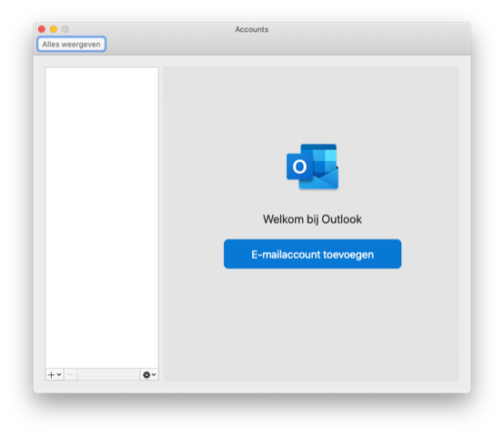Click the white O tile on the Outlook logo
The height and width of the screenshot is (437, 504).
pyautogui.click(x=299, y=167)
